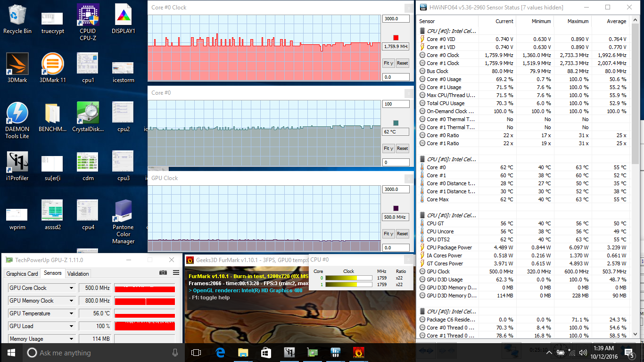Open the Windows Store taskbar icon

pyautogui.click(x=266, y=353)
